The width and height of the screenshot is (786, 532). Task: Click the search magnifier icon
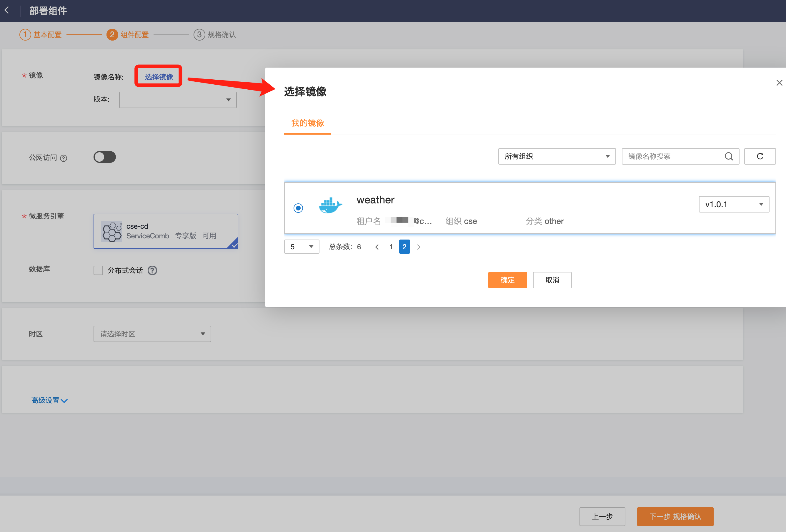[x=729, y=156]
